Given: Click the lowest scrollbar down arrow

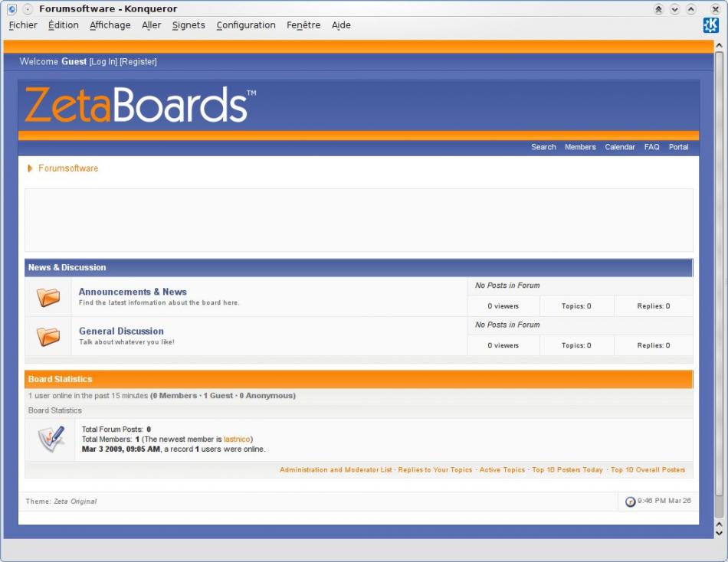Looking at the screenshot, I should click(x=719, y=533).
